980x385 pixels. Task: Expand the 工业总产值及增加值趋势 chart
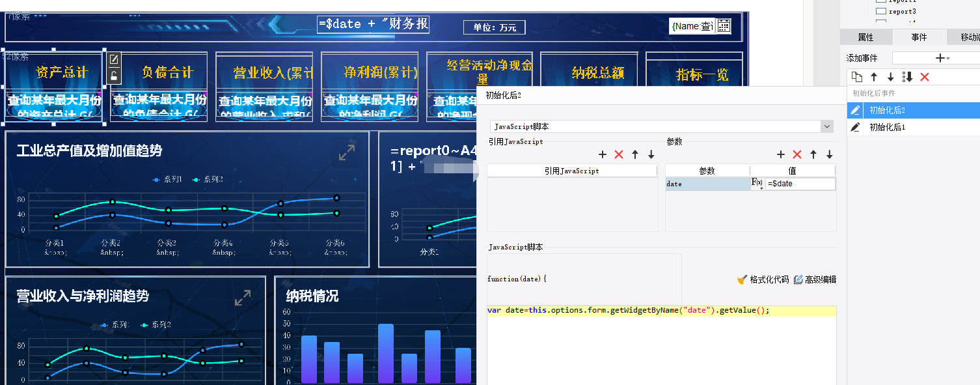point(347,152)
